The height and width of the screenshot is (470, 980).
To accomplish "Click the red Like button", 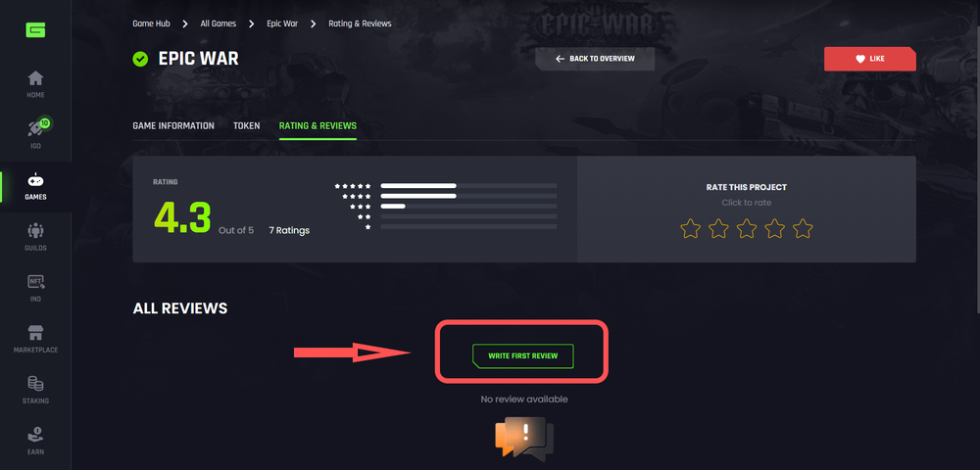I will pos(870,59).
